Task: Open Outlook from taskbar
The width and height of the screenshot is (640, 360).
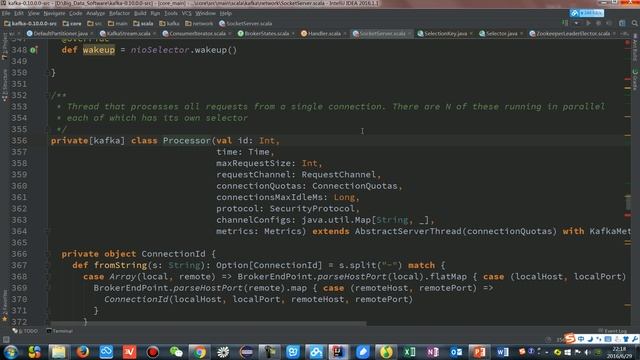Action: (x=456, y=352)
